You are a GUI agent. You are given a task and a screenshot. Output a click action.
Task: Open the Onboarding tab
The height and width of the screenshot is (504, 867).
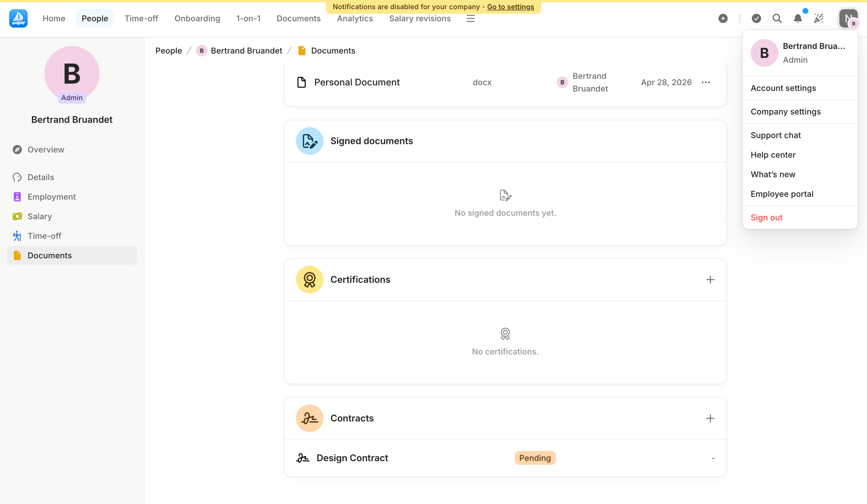(197, 18)
